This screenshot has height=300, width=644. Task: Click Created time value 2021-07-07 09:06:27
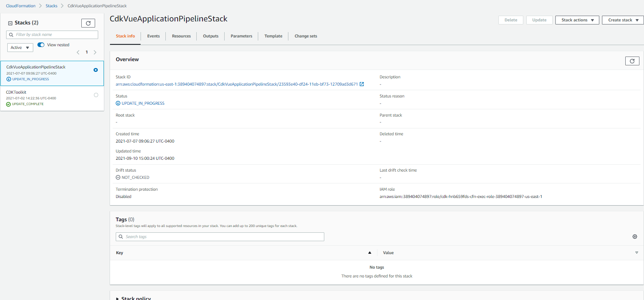tap(145, 141)
